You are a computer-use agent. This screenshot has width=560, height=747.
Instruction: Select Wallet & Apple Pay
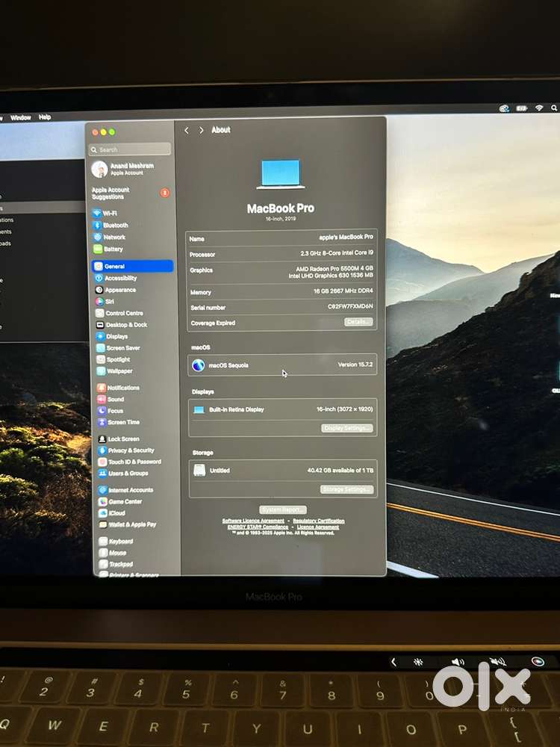(x=131, y=524)
